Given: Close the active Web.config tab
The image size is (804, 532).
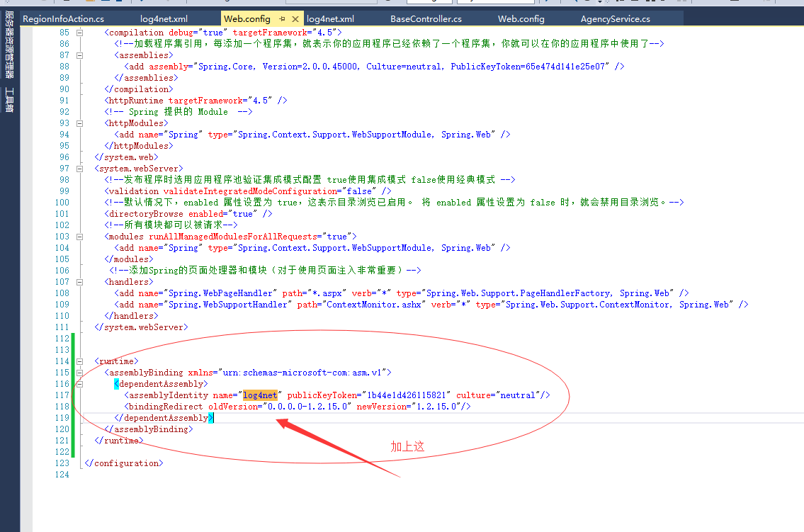Looking at the screenshot, I should coord(295,19).
